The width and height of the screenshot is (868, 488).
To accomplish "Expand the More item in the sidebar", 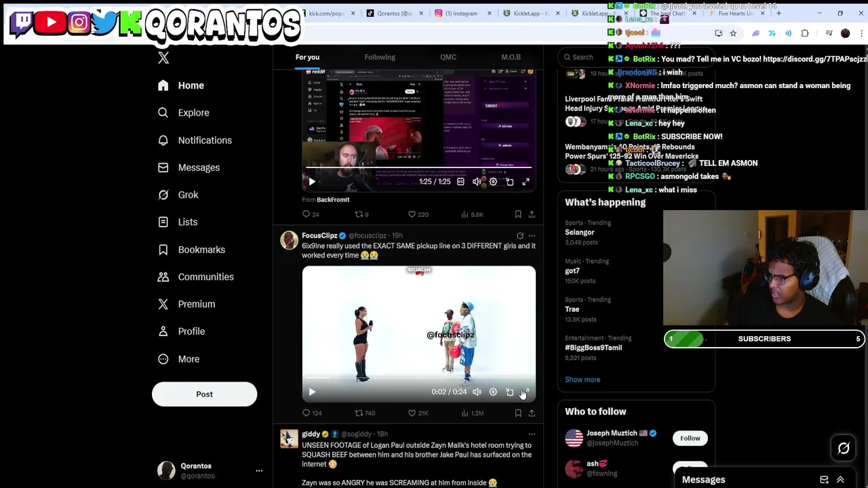I will pyautogui.click(x=179, y=359).
